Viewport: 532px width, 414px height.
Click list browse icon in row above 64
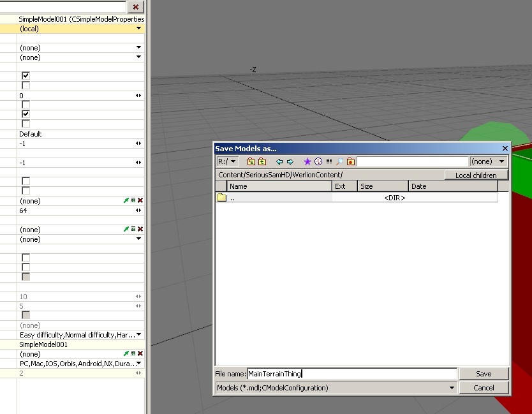click(x=133, y=200)
